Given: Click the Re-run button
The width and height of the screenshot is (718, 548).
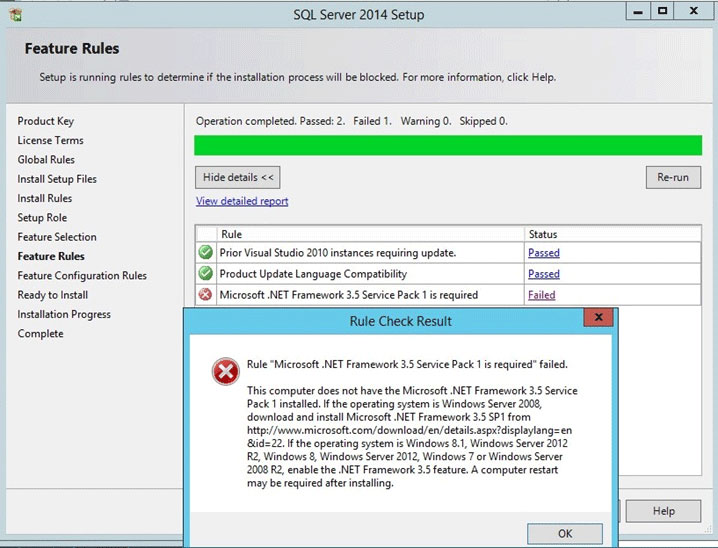Looking at the screenshot, I should pyautogui.click(x=673, y=177).
